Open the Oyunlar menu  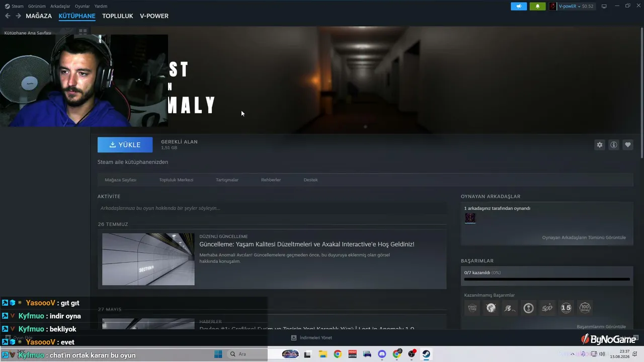[x=83, y=7]
